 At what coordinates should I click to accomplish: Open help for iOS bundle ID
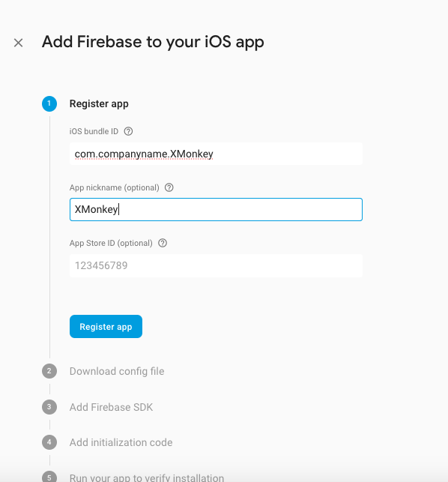pos(128,131)
